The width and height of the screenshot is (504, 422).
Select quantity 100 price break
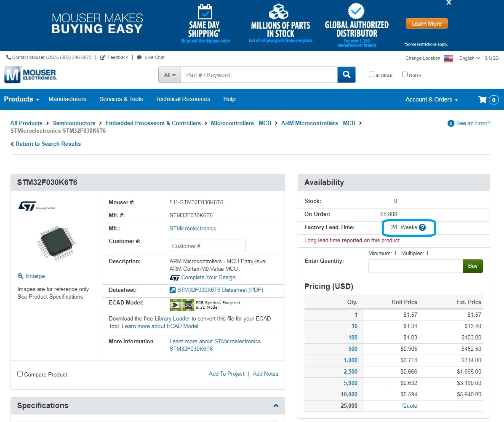coord(353,337)
